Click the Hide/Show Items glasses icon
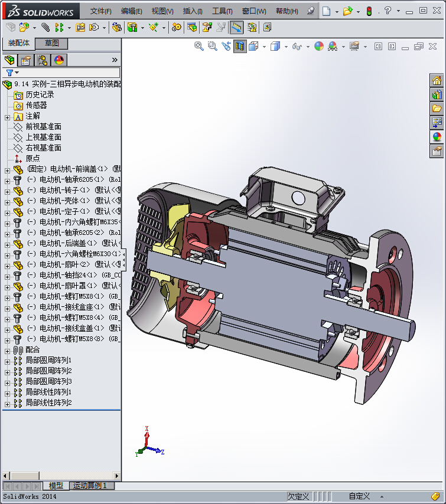 point(297,47)
